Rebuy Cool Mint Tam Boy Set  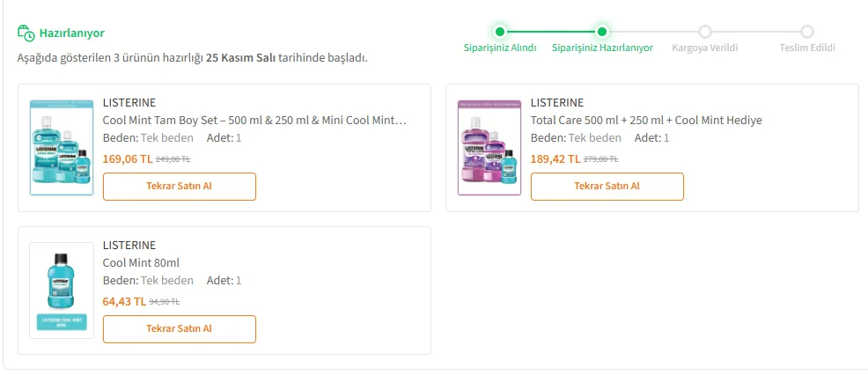pyautogui.click(x=180, y=187)
